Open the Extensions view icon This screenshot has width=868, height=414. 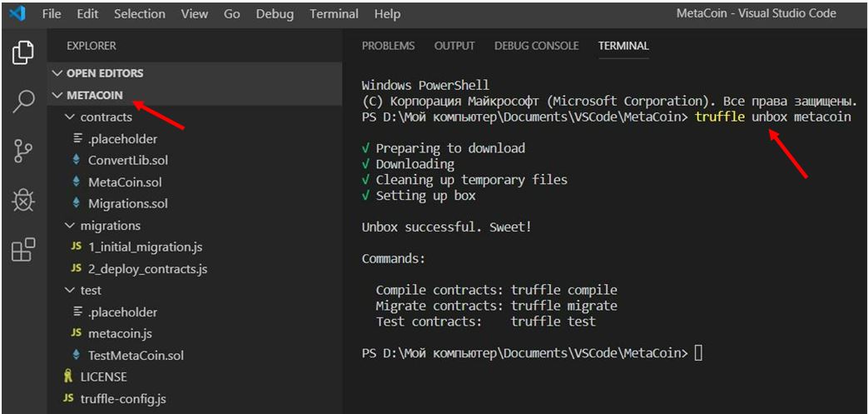(22, 249)
